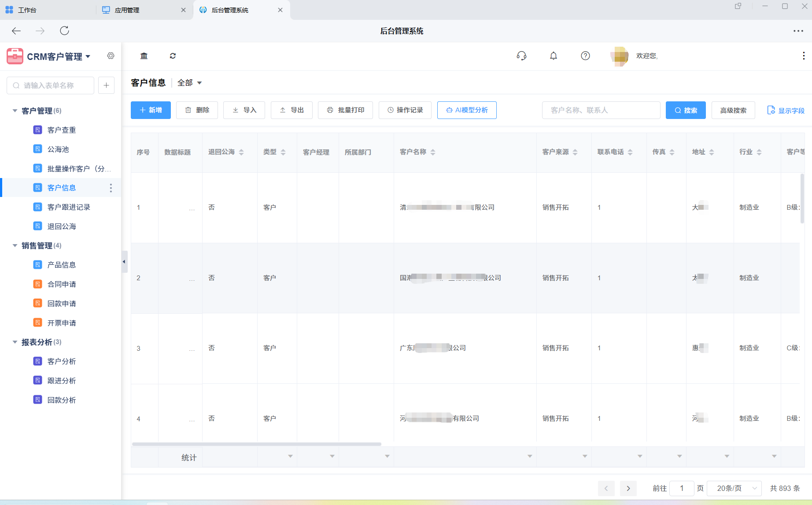The image size is (812, 505).
Task: Click the 显示字段 field display icon
Action: coord(771,110)
